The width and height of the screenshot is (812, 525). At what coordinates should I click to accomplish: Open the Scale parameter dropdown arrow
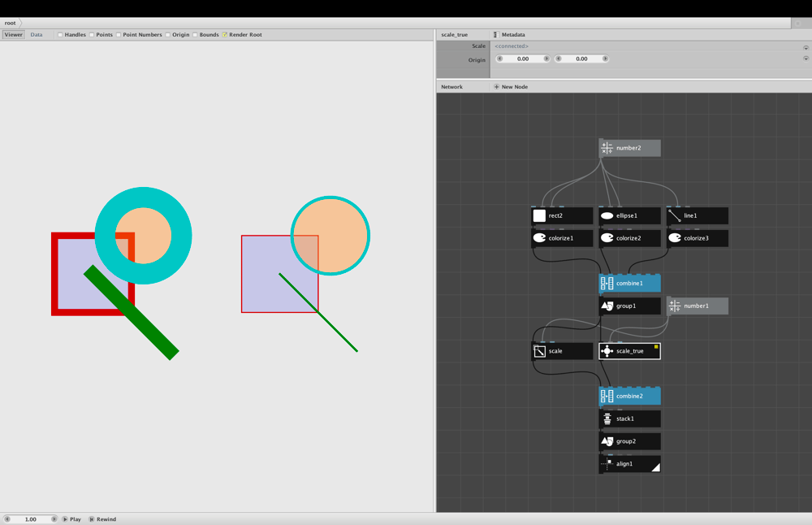[x=806, y=47]
